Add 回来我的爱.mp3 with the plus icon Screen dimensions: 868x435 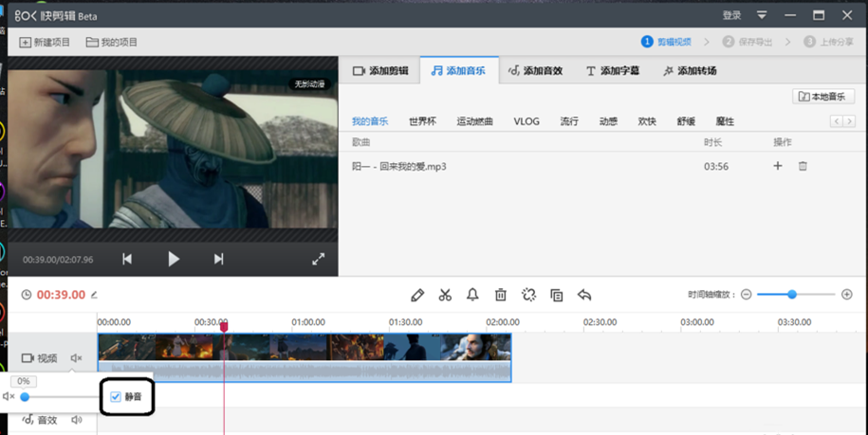click(x=778, y=166)
